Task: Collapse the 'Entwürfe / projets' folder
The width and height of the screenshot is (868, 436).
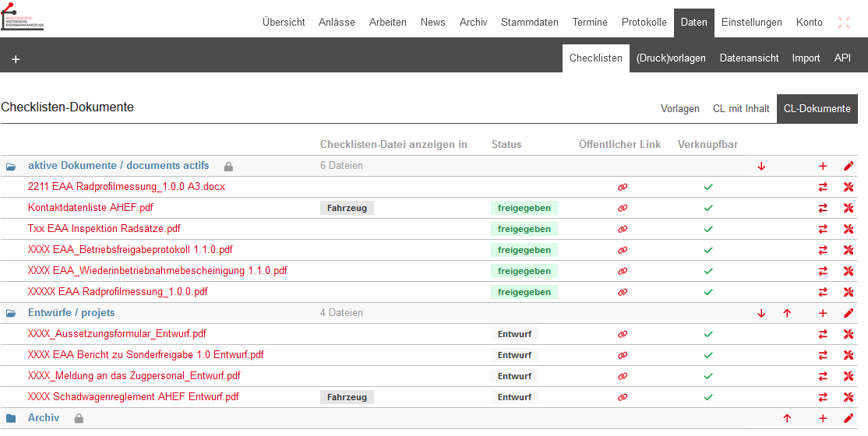Action: 12,313
